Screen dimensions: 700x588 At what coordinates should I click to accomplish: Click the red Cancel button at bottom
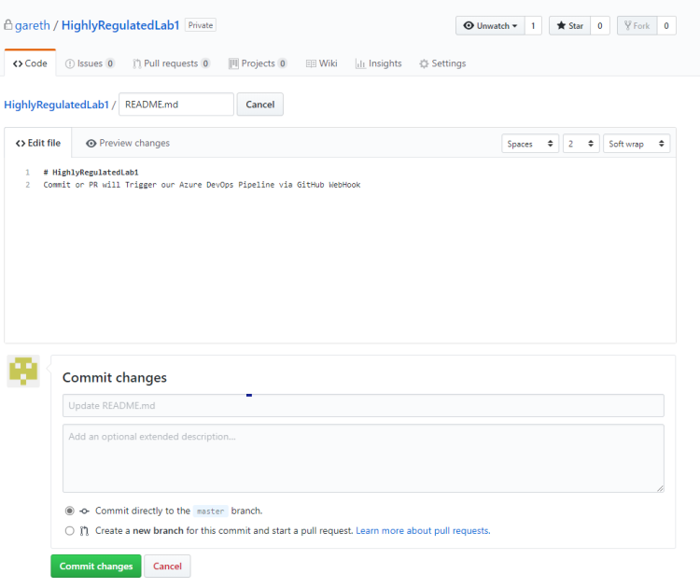(x=167, y=567)
